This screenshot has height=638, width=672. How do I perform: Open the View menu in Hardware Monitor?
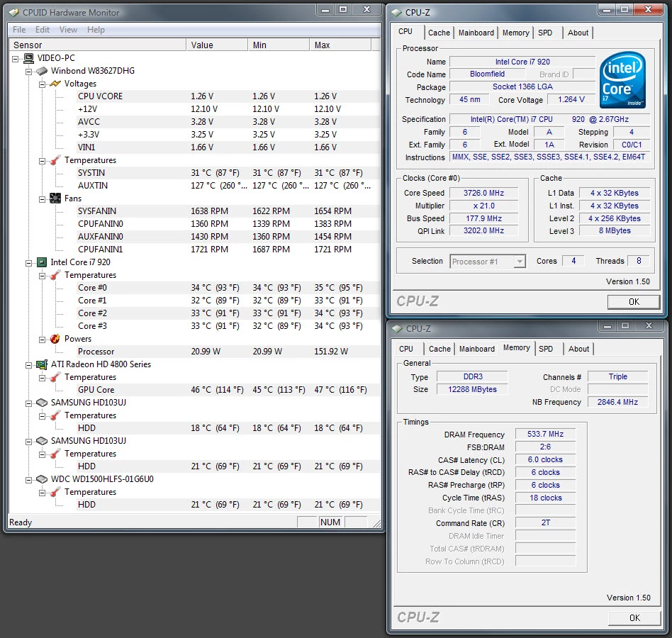[x=68, y=30]
